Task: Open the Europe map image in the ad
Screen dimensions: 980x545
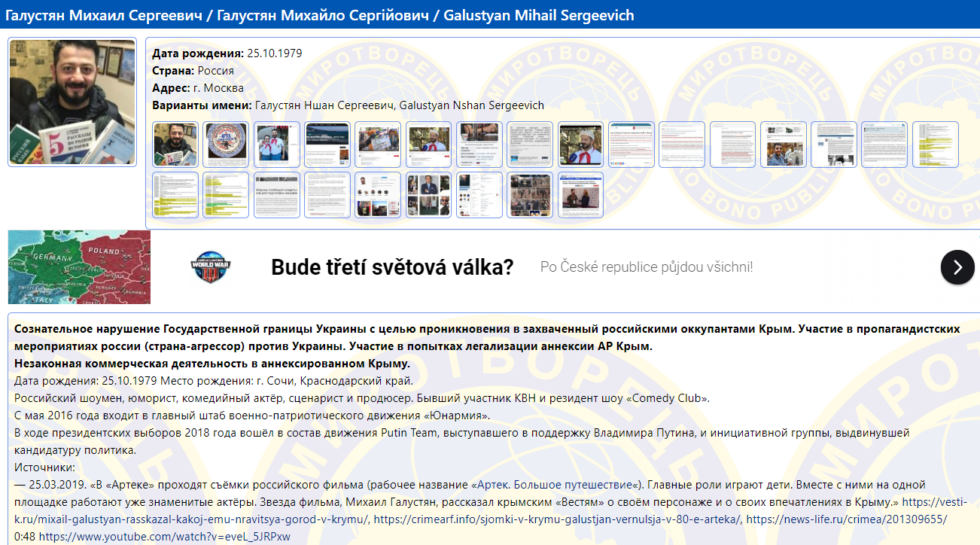Action: tap(79, 267)
